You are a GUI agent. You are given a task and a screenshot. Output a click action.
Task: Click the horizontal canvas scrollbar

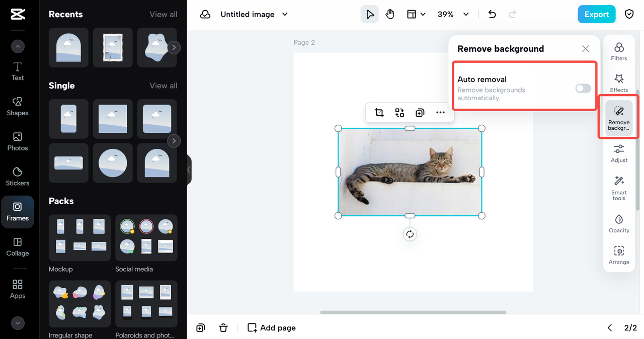413,312
